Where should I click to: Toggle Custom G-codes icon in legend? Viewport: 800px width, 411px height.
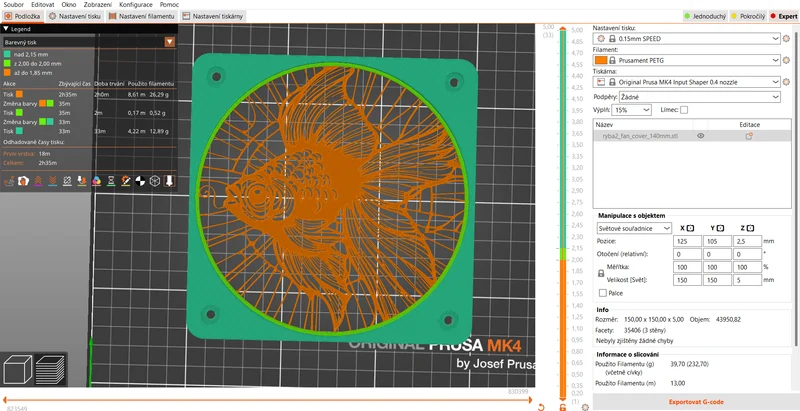coord(126,181)
